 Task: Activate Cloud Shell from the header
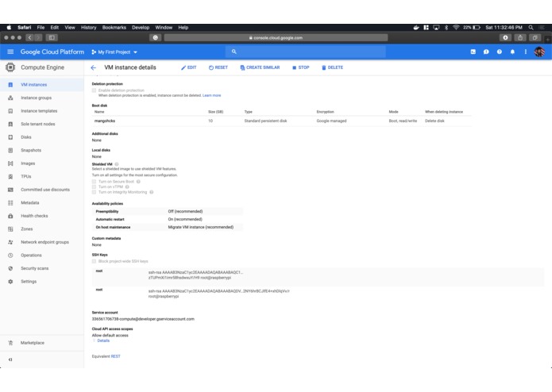click(x=473, y=52)
